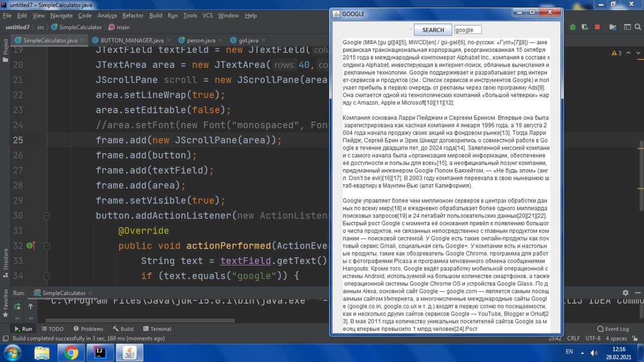644x362 pixels.
Task: Open Event Log in status bar
Action: 613,329
